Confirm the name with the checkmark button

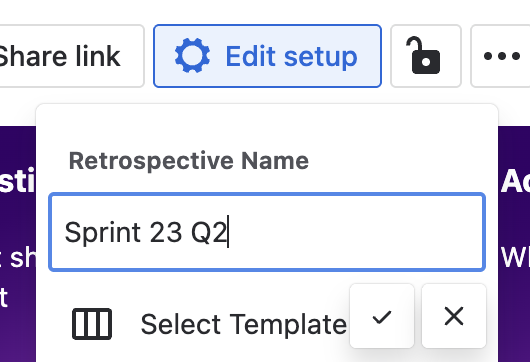pyautogui.click(x=382, y=316)
